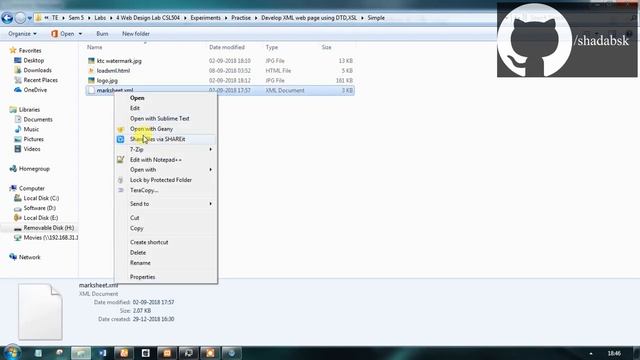Open the recent locations dropdown arrow
640x360 pixels.
tap(29, 18)
